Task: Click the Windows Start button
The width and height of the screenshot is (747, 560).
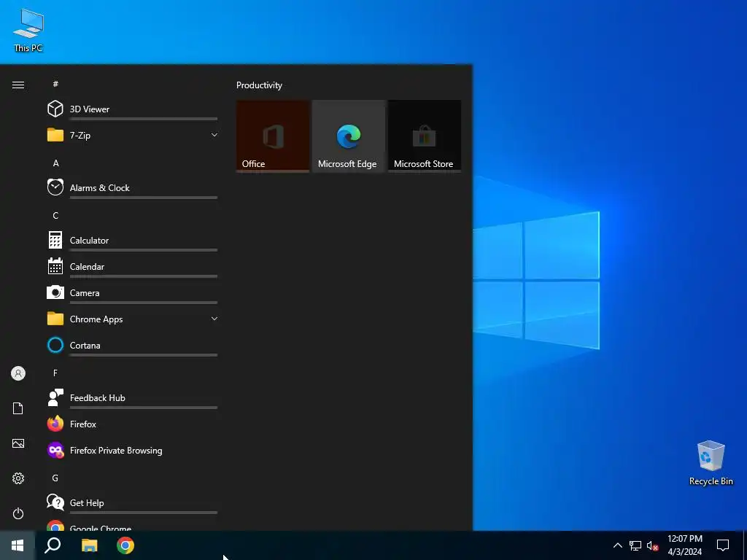Action: click(18, 545)
